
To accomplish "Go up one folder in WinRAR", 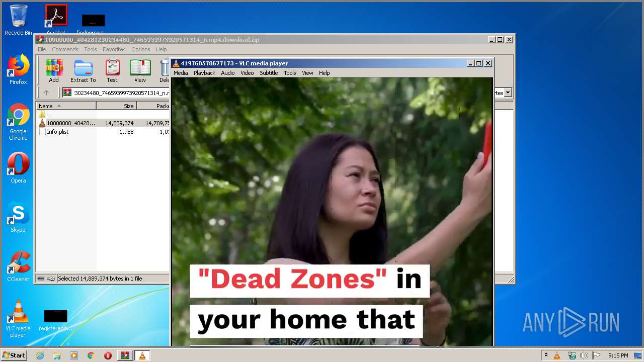I will point(46,93).
